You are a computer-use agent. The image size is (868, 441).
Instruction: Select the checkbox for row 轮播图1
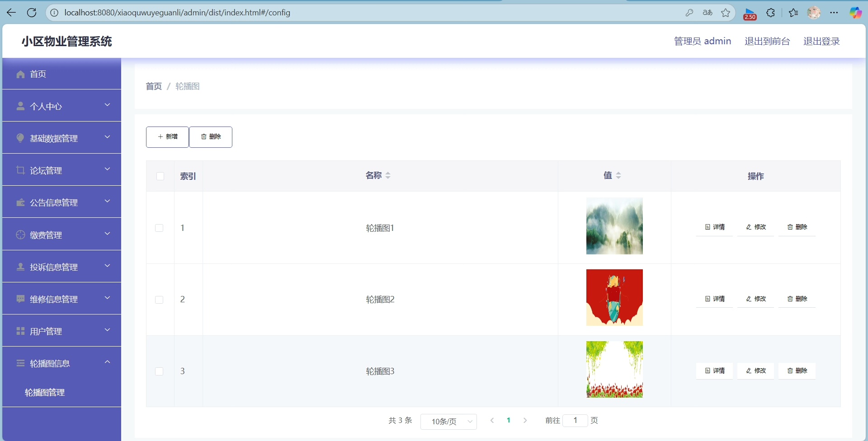coord(159,228)
